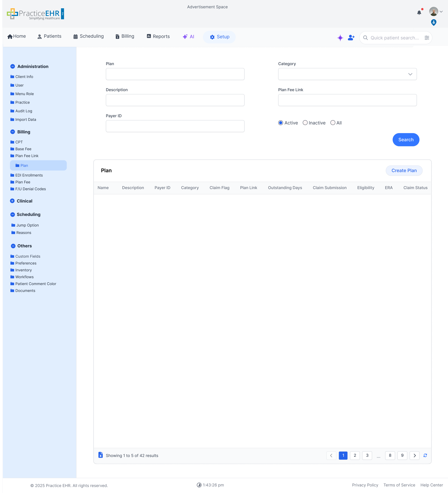
Task: Select the All plans radio button
Action: (x=333, y=123)
